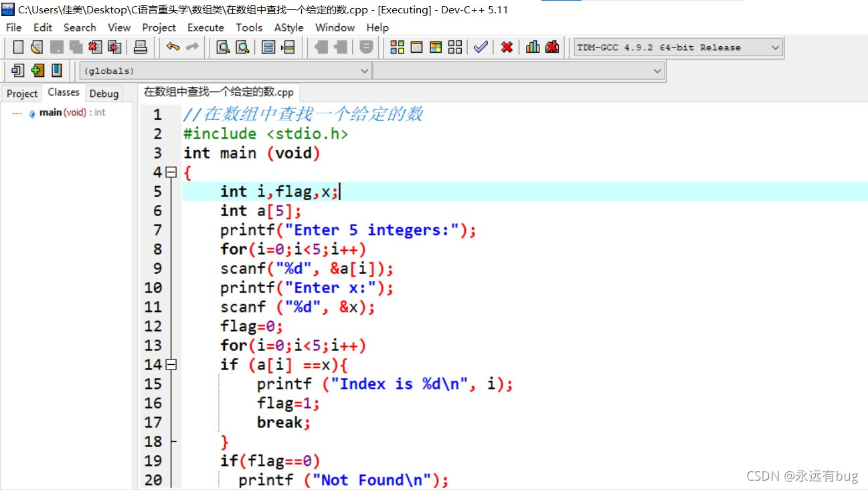Click the Find magnifier icon
Image resolution: width=868 pixels, height=490 pixels.
224,48
